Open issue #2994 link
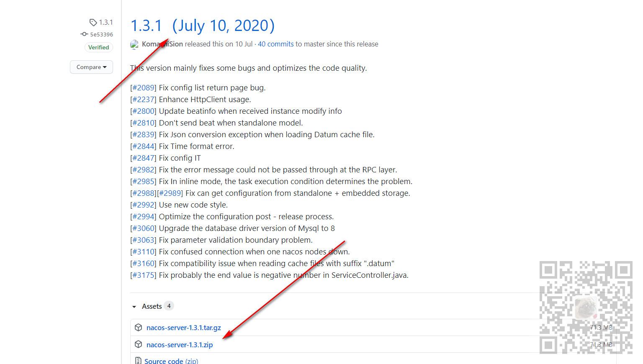 [143, 216]
